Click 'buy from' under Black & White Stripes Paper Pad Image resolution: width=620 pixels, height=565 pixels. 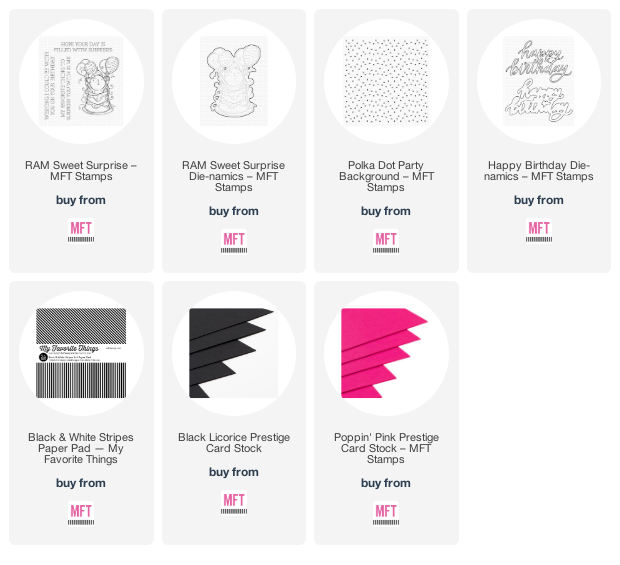(x=81, y=483)
